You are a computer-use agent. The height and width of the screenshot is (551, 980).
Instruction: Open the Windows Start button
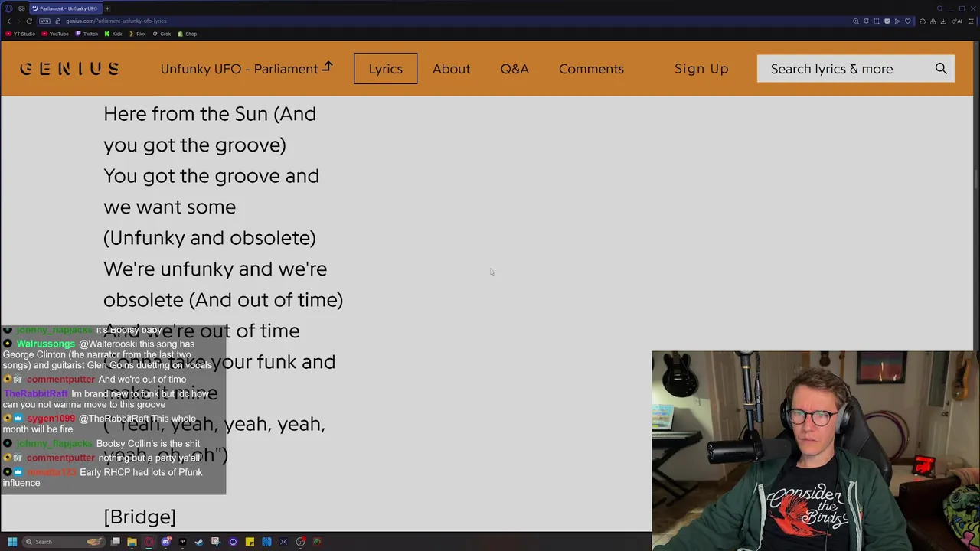point(12,542)
